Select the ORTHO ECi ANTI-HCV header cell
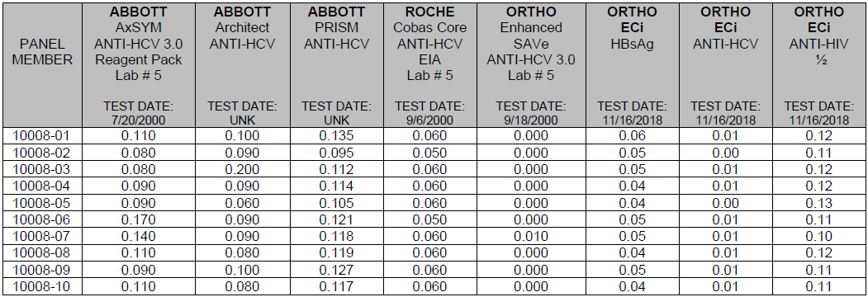 pos(726,65)
